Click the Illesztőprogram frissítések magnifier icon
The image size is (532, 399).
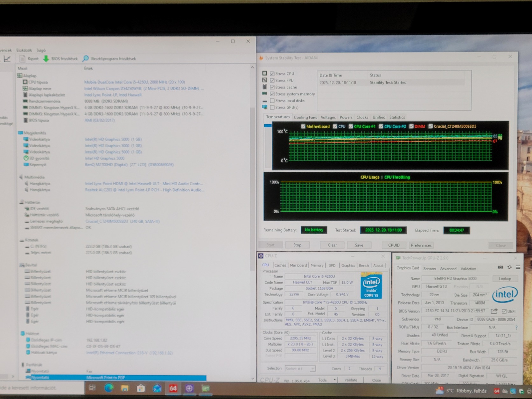86,59
